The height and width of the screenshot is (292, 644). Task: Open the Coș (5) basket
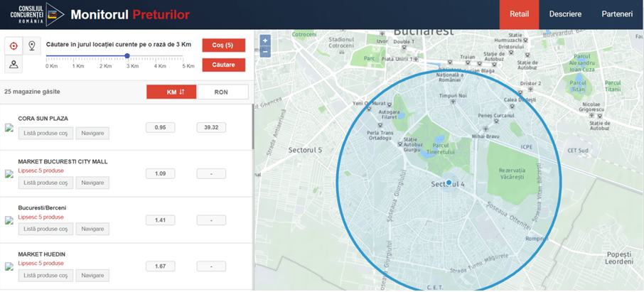223,45
